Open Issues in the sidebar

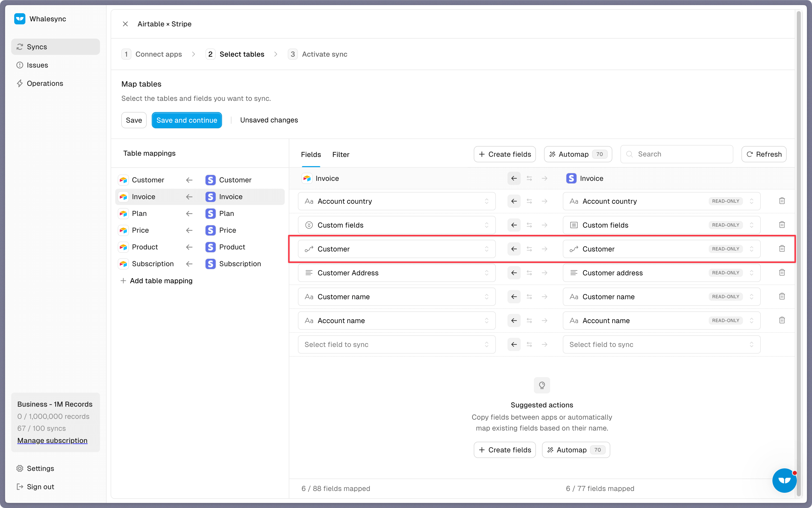pyautogui.click(x=55, y=65)
